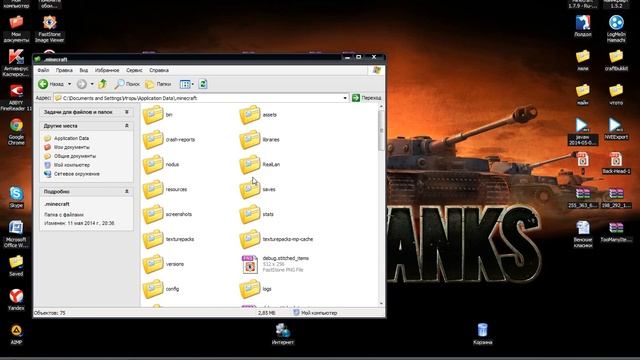The image size is (640, 360).
Task: Open Back button history dropdown arrow
Action: click(x=69, y=84)
